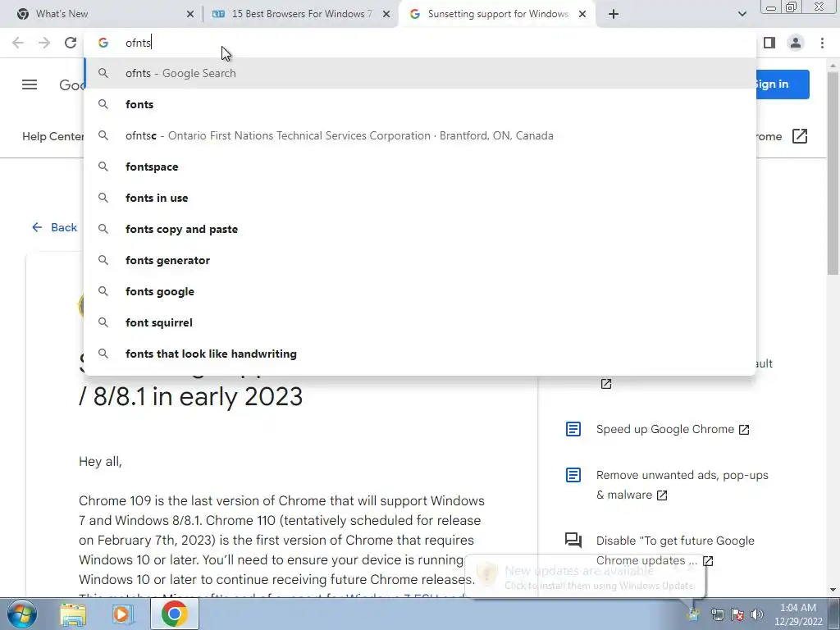The height and width of the screenshot is (630, 840).
Task: Click the Google G icon in address bar
Action: click(x=103, y=43)
